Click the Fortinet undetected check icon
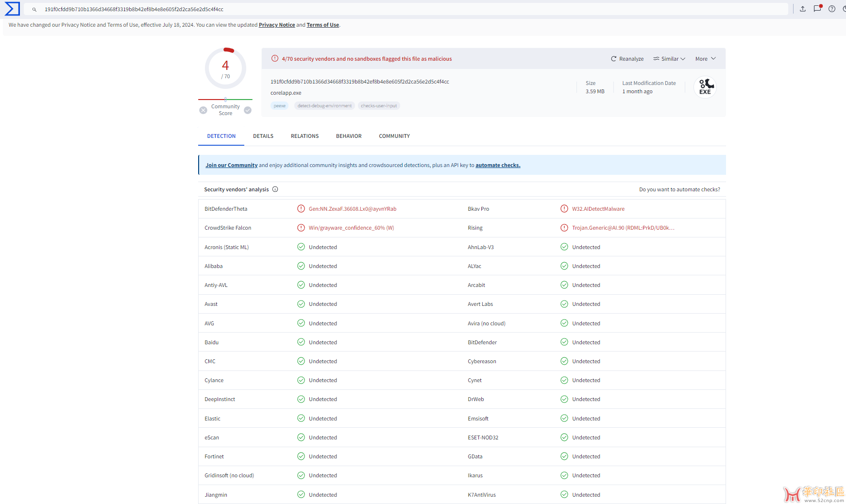Image resolution: width=846 pixels, height=504 pixels. [301, 456]
